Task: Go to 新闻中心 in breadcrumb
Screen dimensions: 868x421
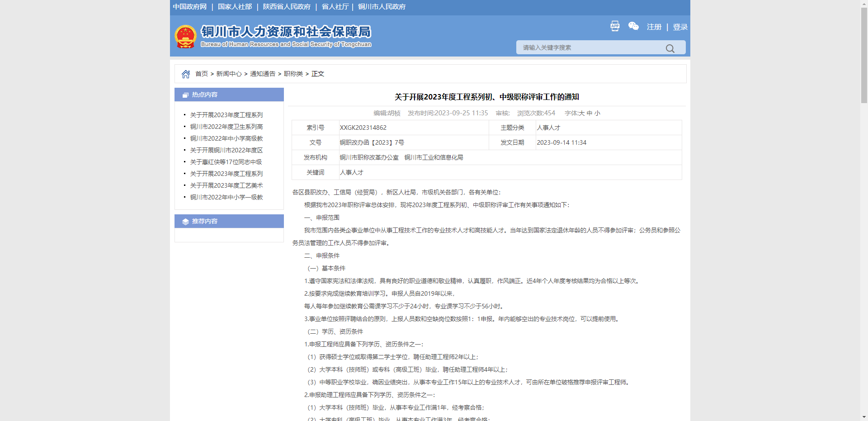Action: tap(229, 74)
